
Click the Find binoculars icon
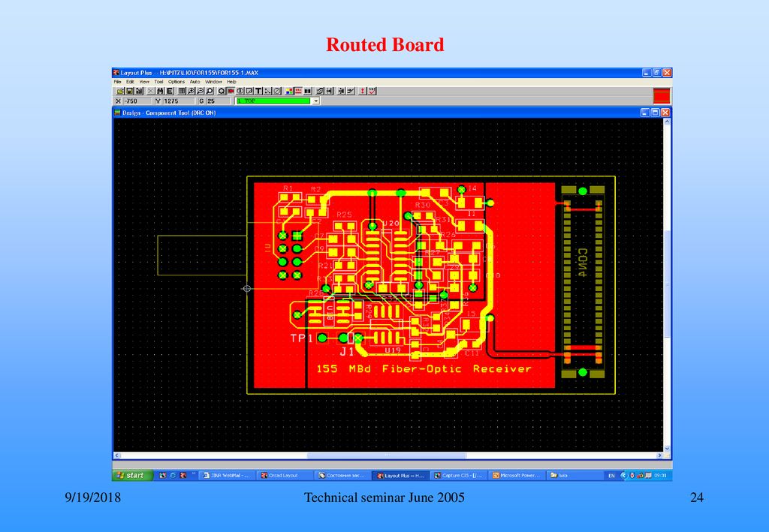click(x=160, y=91)
